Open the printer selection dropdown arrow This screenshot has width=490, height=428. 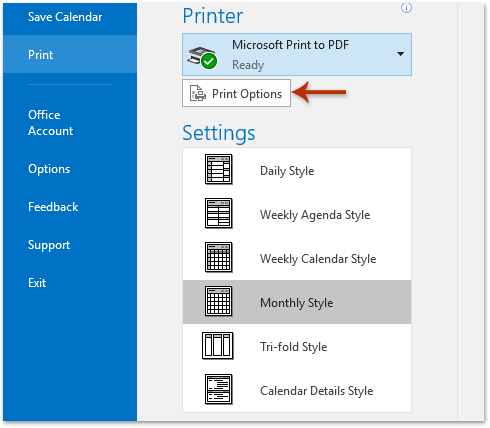point(401,54)
